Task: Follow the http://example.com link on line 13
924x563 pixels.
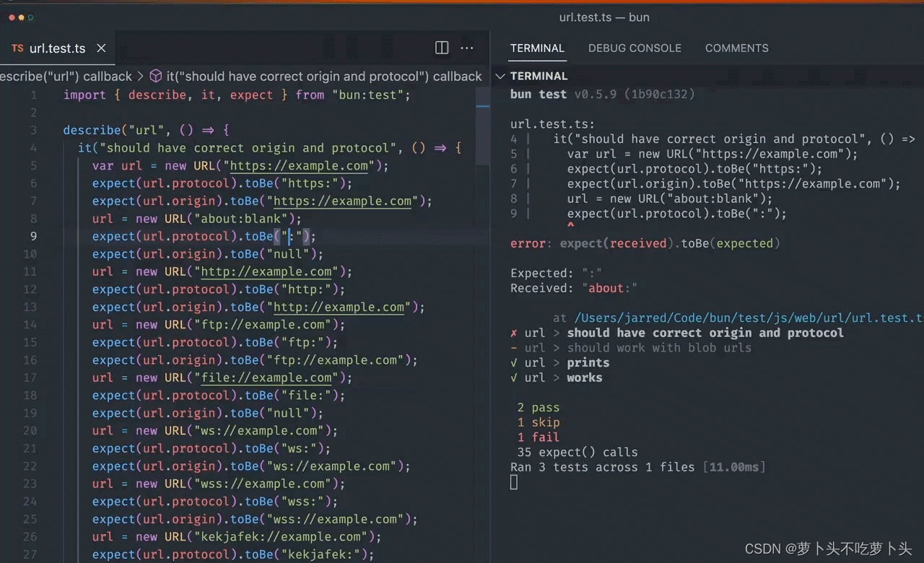Action: coord(339,307)
